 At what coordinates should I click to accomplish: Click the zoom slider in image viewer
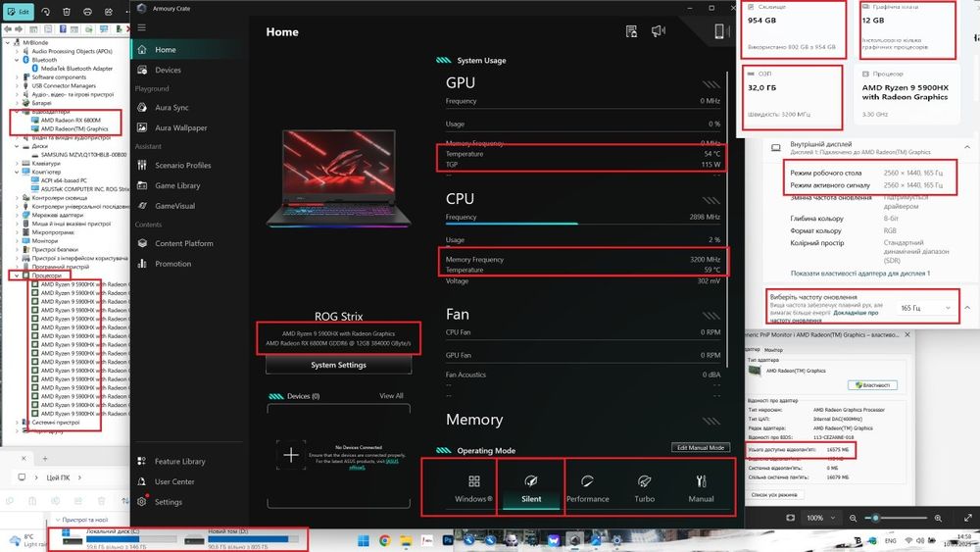(896, 518)
